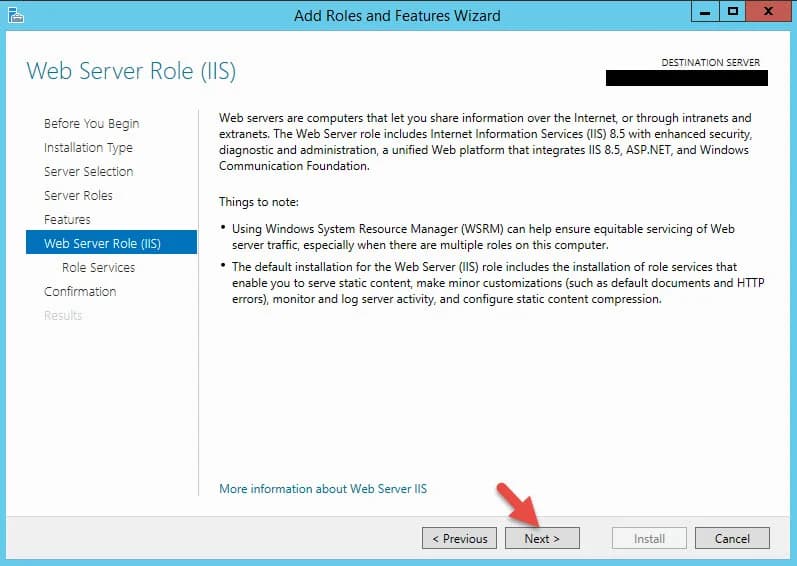Click the 'DESTINATION SERVER' label

[x=710, y=62]
